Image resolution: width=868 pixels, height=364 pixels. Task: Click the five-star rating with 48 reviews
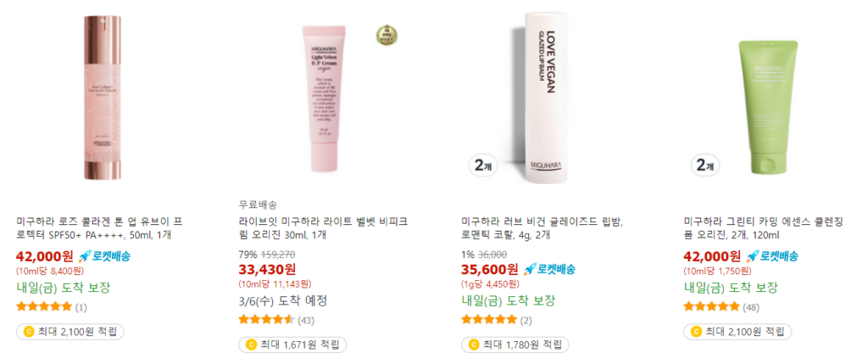[711, 306]
